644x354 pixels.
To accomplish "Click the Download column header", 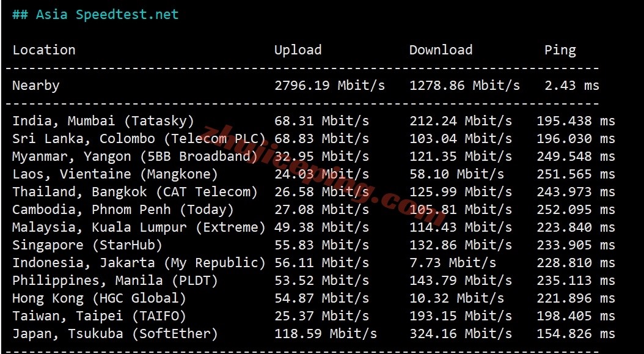I will 441,50.
